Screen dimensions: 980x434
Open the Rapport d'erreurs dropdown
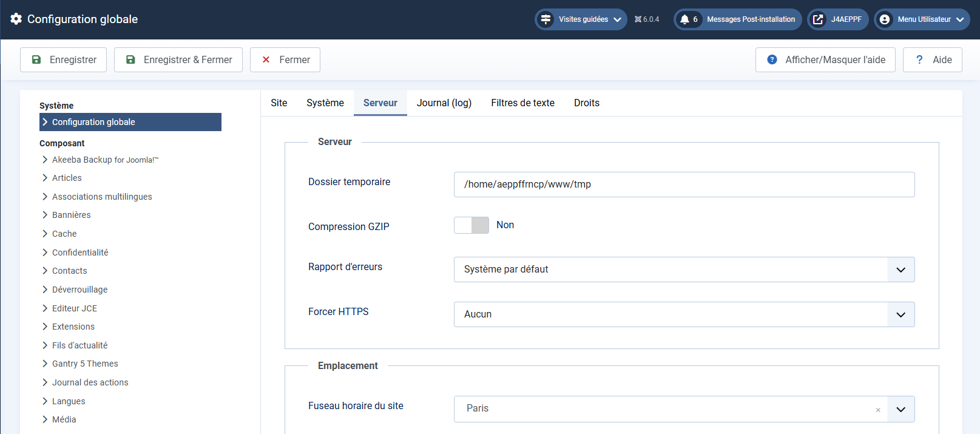901,270
